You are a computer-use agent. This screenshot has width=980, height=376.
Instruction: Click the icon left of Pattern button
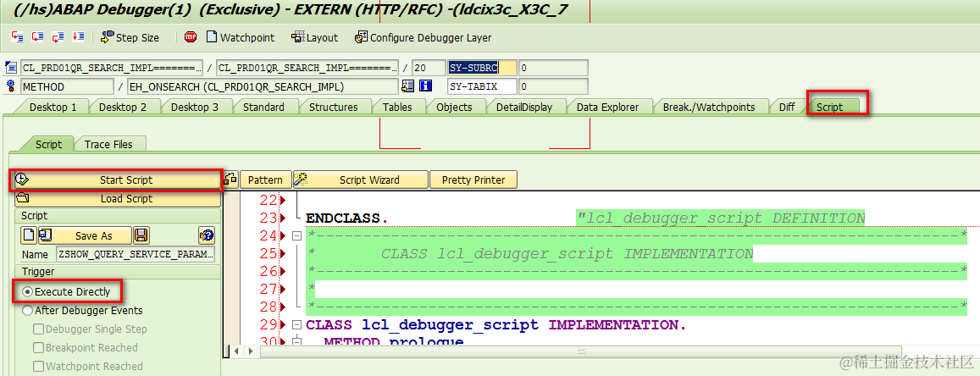click(230, 180)
